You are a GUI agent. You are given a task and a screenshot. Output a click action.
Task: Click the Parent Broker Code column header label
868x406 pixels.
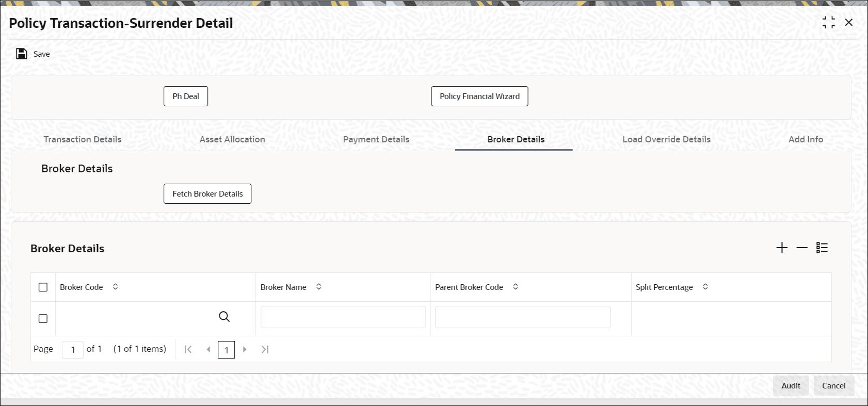point(469,287)
